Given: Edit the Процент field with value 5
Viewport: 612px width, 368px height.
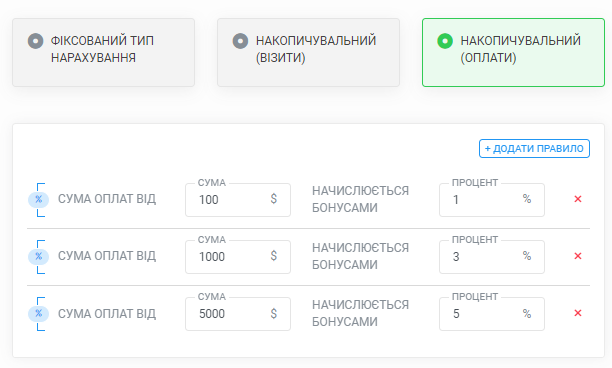Looking at the screenshot, I should click(492, 314).
